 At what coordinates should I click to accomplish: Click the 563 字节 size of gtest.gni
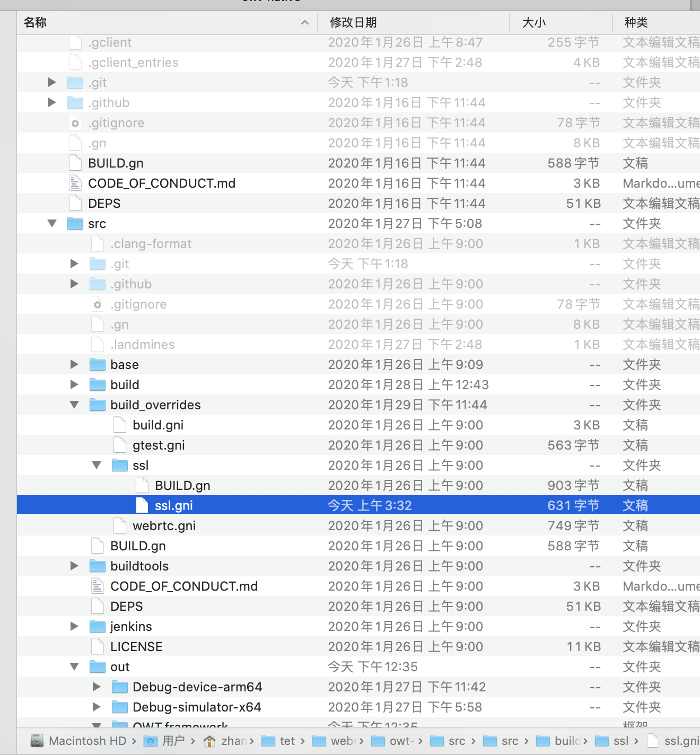tap(573, 445)
